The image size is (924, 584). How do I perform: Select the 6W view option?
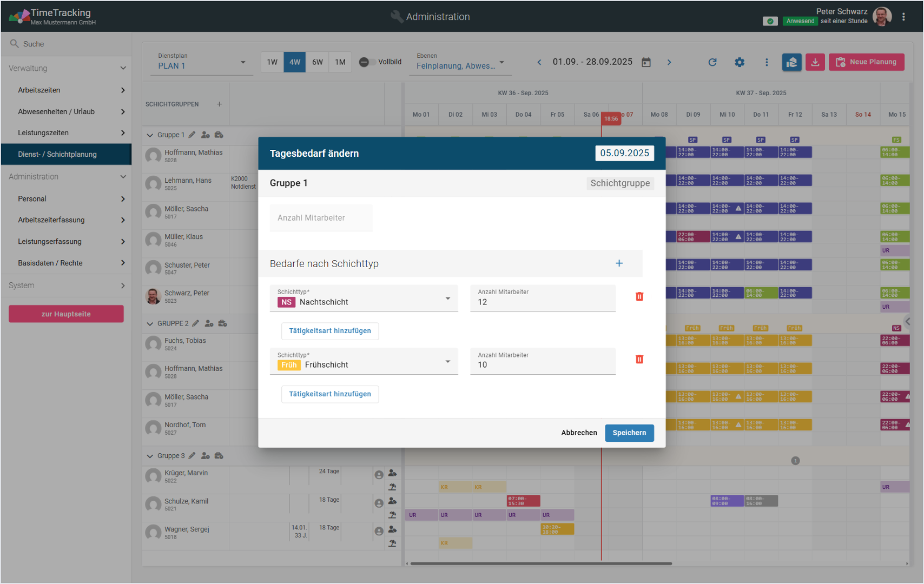click(x=317, y=62)
